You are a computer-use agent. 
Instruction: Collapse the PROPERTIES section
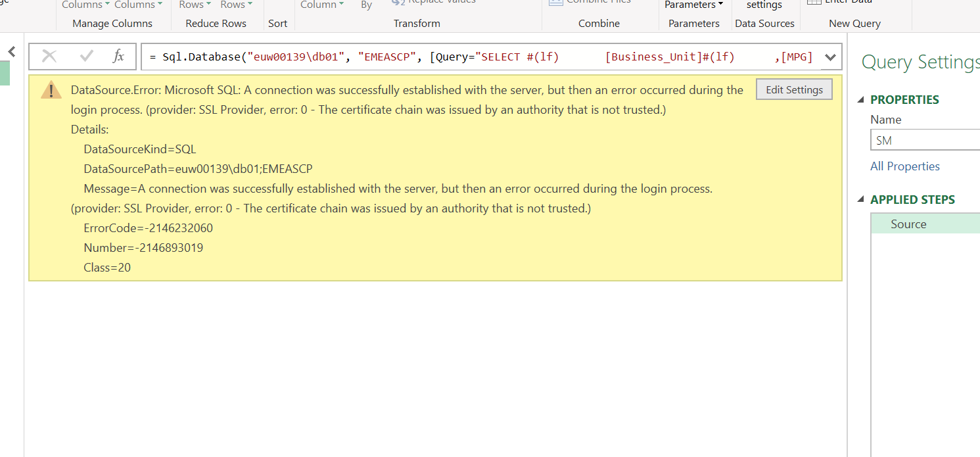(862, 100)
